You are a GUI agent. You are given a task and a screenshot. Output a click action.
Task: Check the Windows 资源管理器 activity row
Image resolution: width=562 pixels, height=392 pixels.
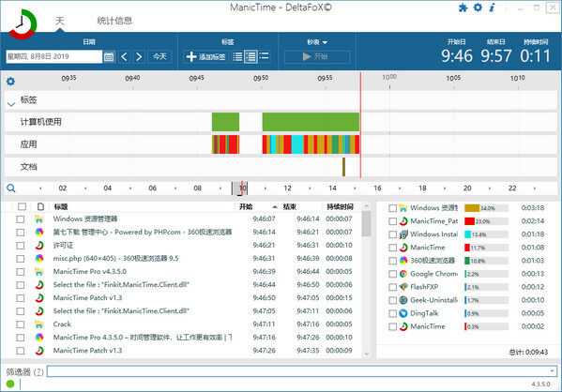(x=21, y=219)
